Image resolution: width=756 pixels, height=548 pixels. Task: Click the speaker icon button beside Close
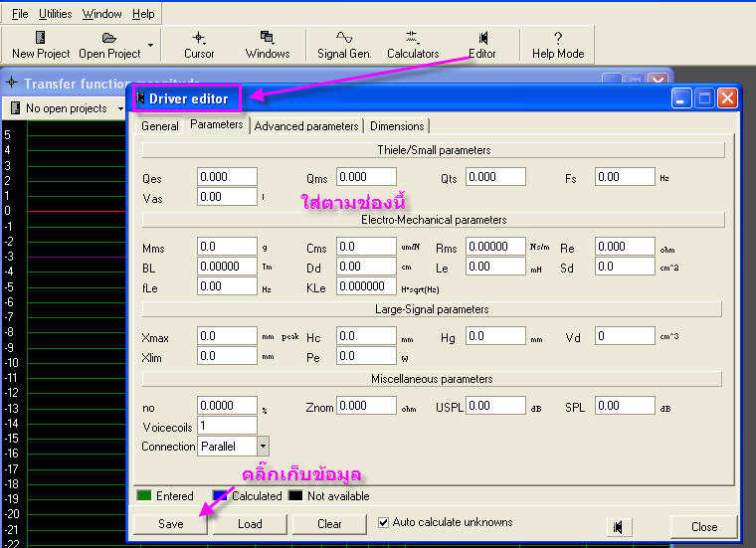[x=619, y=527]
